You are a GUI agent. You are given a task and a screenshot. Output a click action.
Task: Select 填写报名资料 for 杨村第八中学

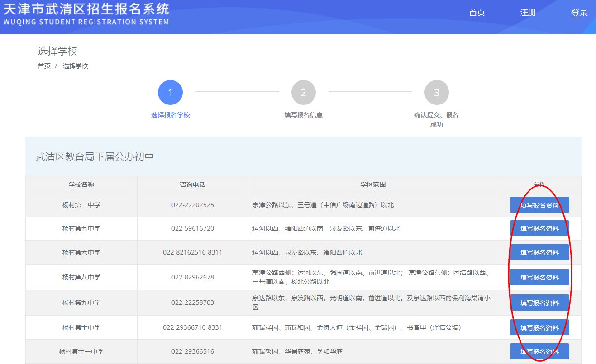click(x=539, y=277)
